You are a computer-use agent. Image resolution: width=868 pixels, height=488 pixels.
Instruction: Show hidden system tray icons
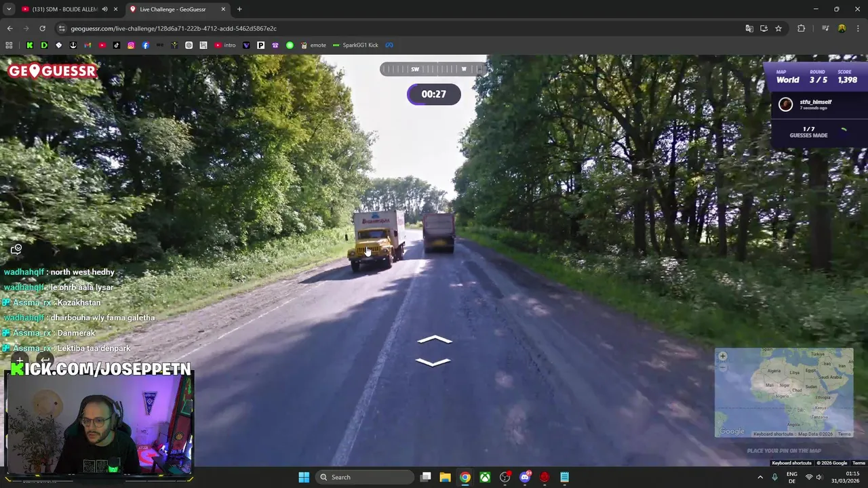[x=759, y=477]
